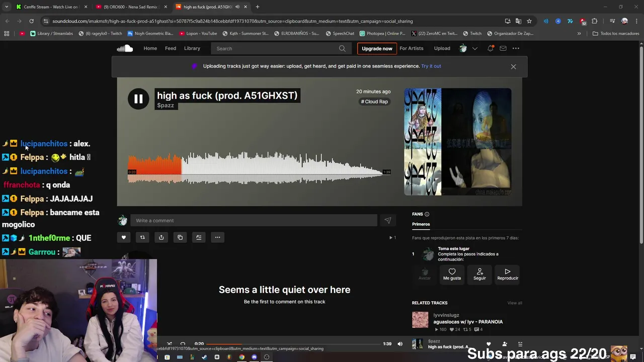Click the Seguir button
The width and height of the screenshot is (644, 362).
[x=479, y=274]
